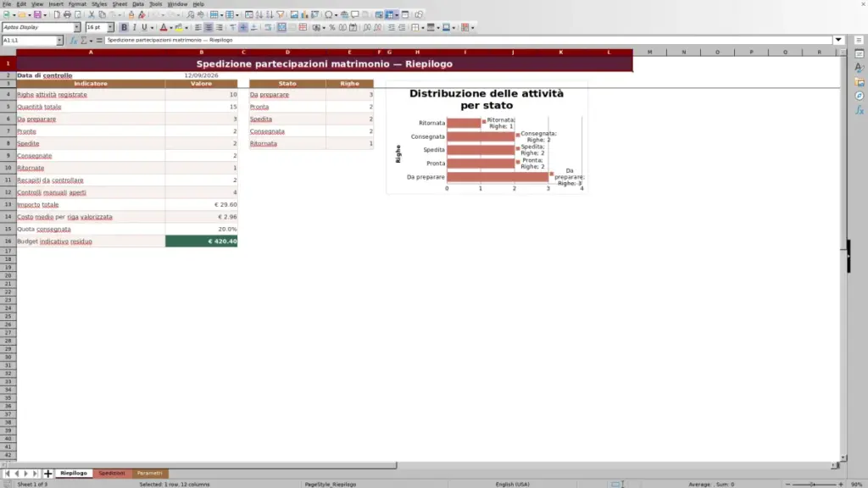Click the AutoFilter funnel icon
868x488 pixels.
point(280,15)
